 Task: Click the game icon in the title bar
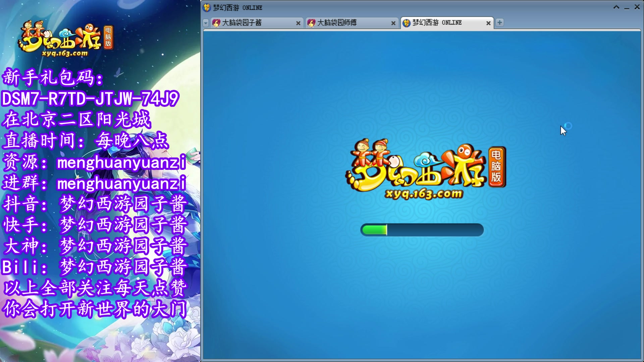pyautogui.click(x=207, y=7)
